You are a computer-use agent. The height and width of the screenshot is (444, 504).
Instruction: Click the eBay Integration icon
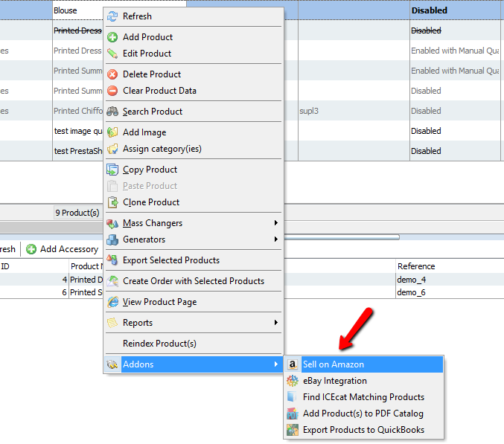[x=292, y=381]
